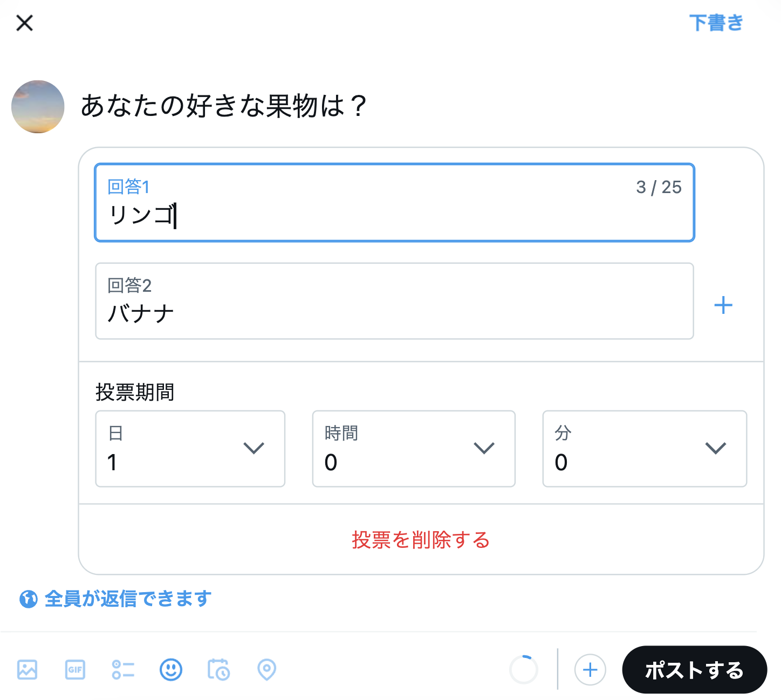Open the emoji picker
781x700 pixels.
point(170,670)
